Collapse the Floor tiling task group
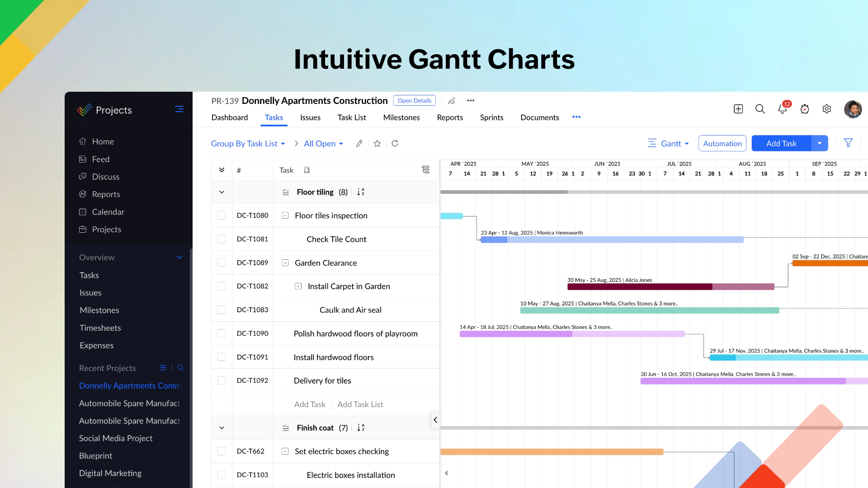The image size is (868, 488). [222, 192]
